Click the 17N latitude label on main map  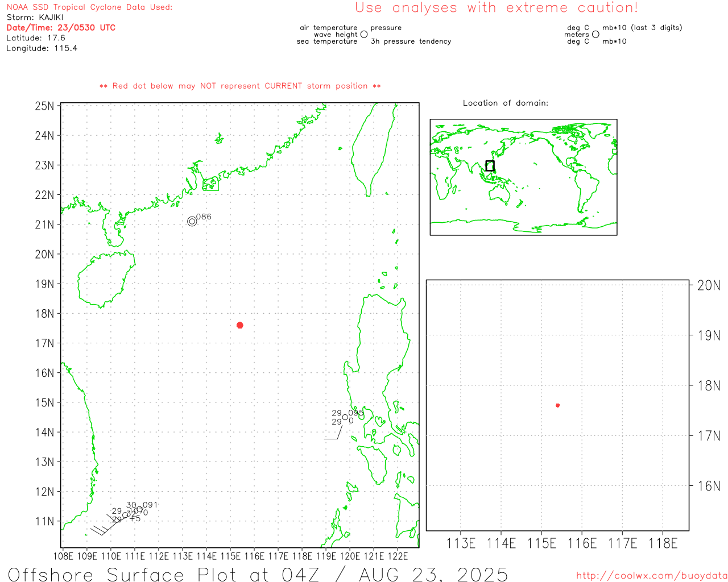(44, 343)
